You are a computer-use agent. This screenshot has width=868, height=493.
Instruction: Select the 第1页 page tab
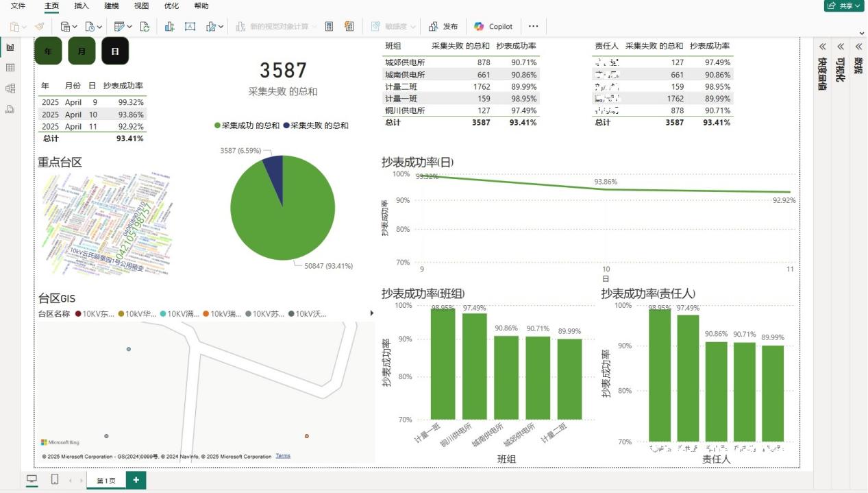(x=106, y=481)
